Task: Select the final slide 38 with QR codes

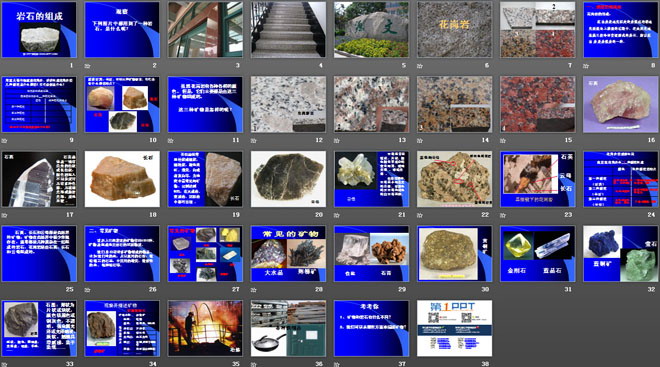Action: point(455,328)
